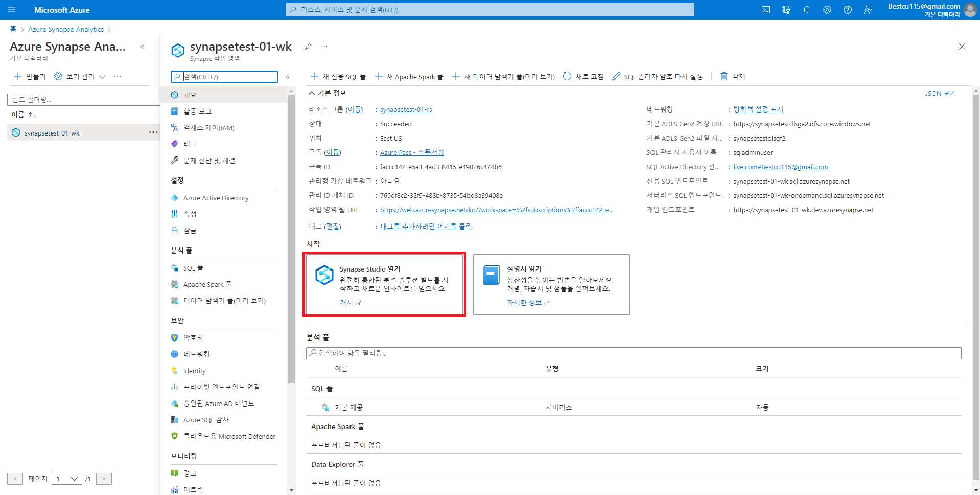This screenshot has height=495, width=980.
Task: Open more commands ellipsis in list toolbar
Action: pyautogui.click(x=118, y=76)
